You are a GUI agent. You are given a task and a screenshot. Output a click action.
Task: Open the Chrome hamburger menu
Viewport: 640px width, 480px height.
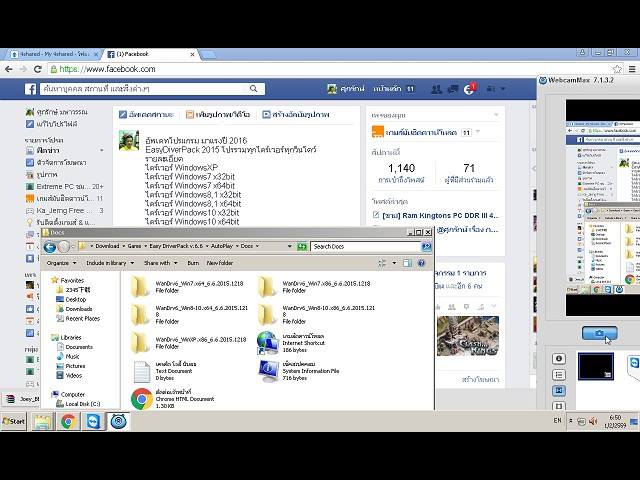tap(632, 69)
